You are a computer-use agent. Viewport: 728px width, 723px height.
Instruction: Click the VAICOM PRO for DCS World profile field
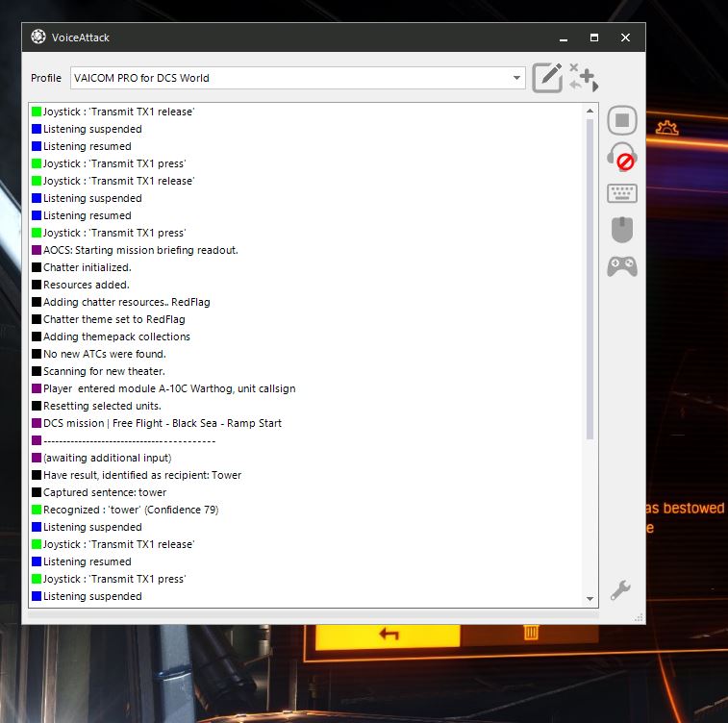(x=297, y=78)
